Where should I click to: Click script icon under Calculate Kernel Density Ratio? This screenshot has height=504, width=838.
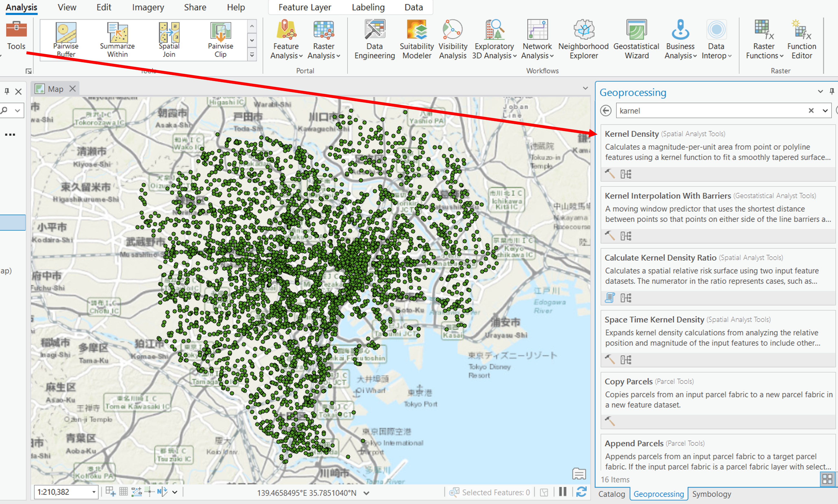tap(610, 298)
